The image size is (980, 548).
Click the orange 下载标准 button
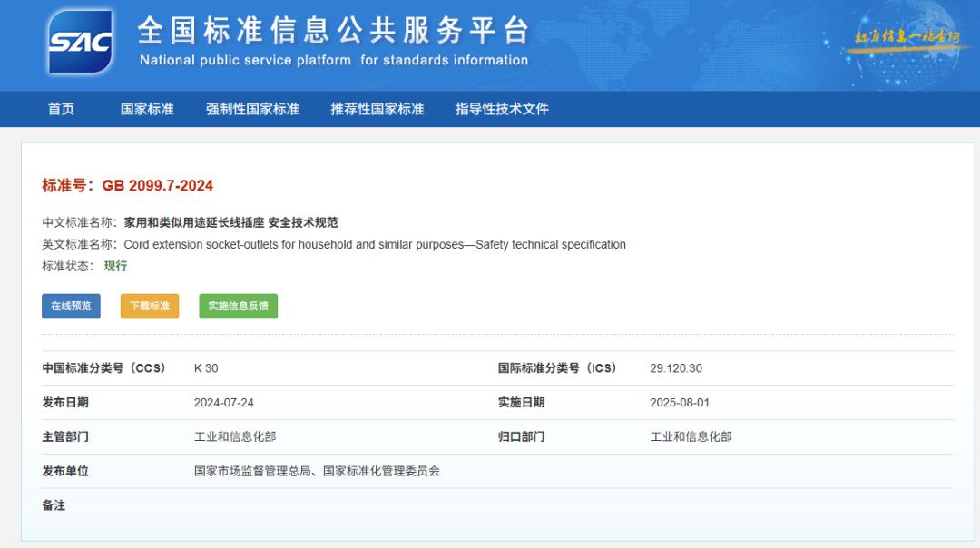point(150,306)
